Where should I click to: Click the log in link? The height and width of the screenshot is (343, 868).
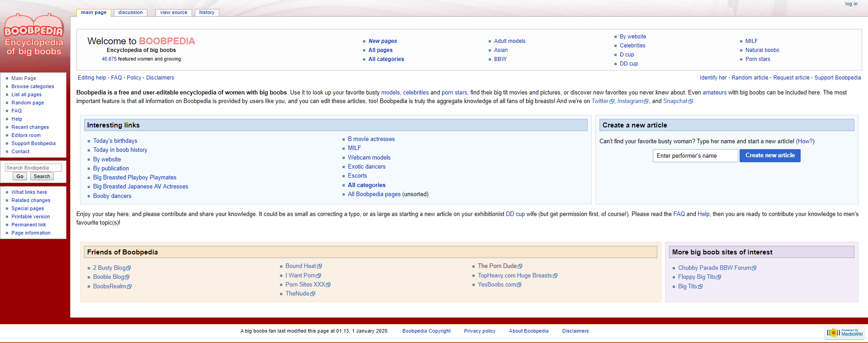(851, 4)
